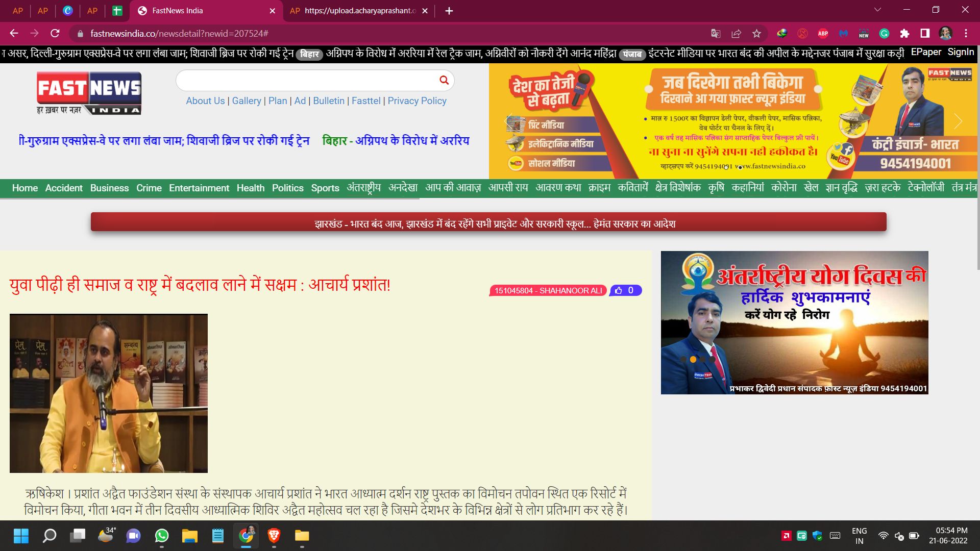Open the Chrome three-dot menu
This screenshot has height=551, width=980.
tap(966, 34)
